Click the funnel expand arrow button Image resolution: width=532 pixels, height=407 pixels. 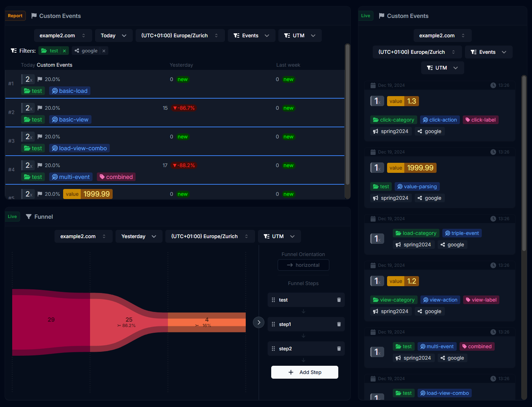259,322
